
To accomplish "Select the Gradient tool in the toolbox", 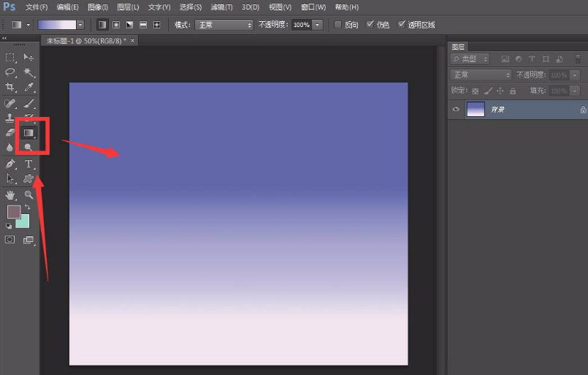I will point(28,132).
